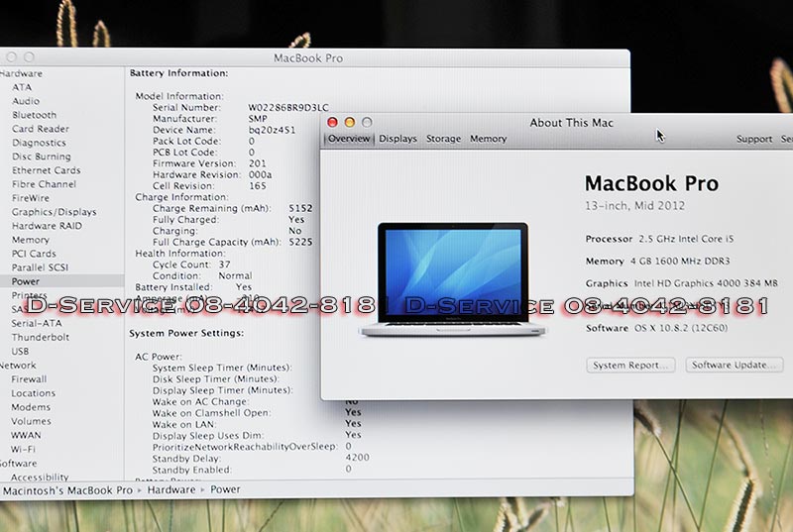Close the About This Mac window
Screen dimensions: 793x532
[x=332, y=122]
